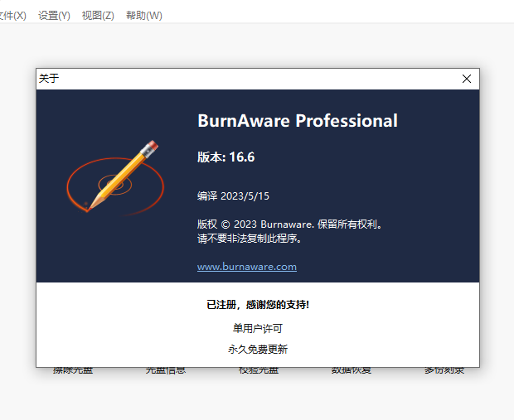Click the 版权 © 2023 Burnaware copyright line

point(289,224)
